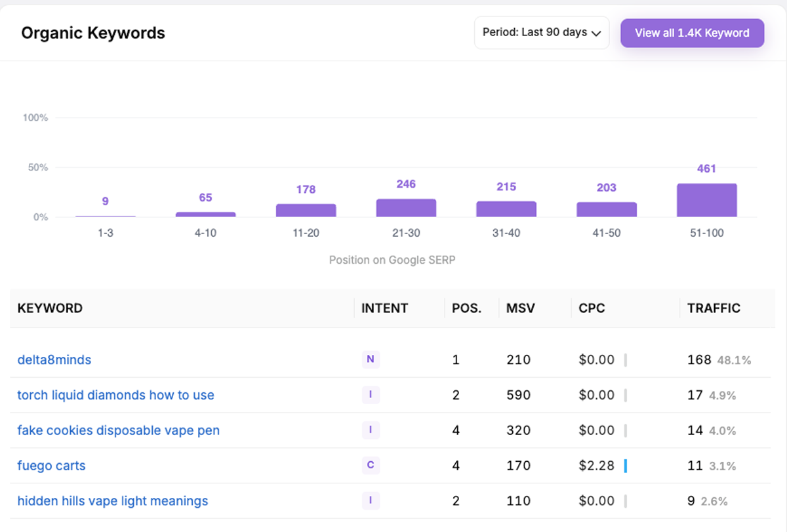Click the Organic Keywords heading
The width and height of the screenshot is (787, 532).
[x=93, y=33]
